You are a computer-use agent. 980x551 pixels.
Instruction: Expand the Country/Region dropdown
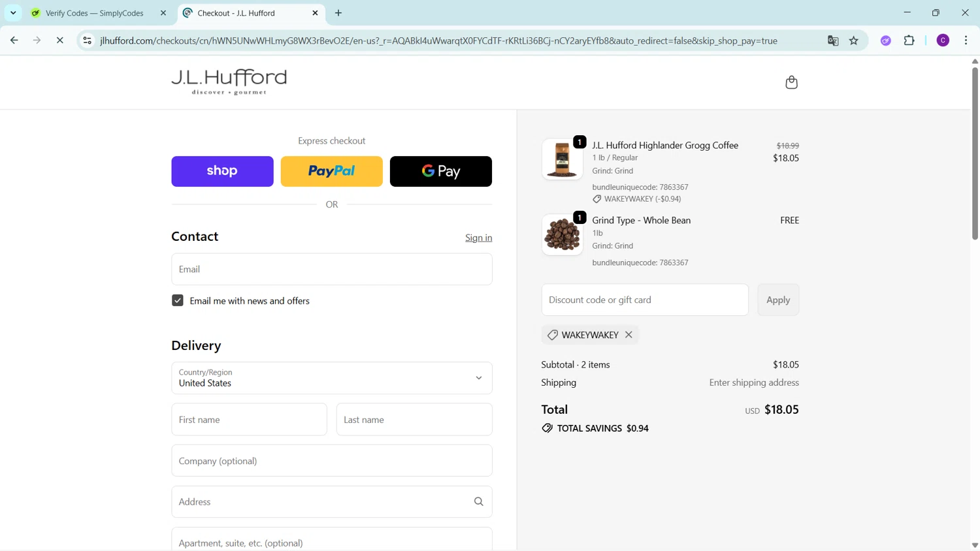pyautogui.click(x=332, y=378)
